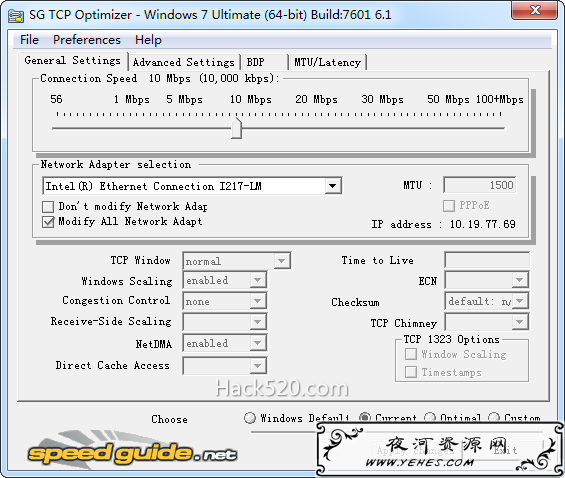The height and width of the screenshot is (478, 565).
Task: Open the File menu
Action: (29, 40)
